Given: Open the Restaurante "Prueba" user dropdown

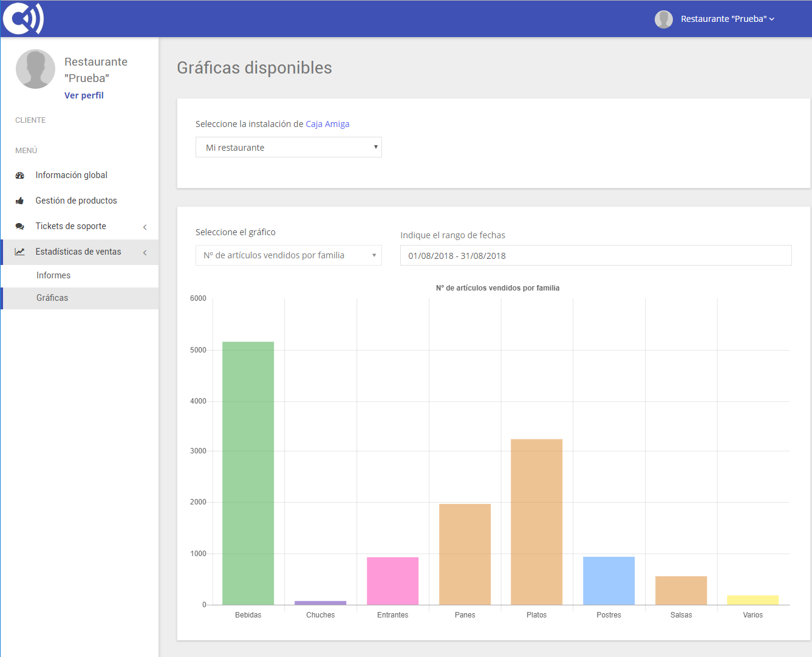Looking at the screenshot, I should (x=727, y=19).
